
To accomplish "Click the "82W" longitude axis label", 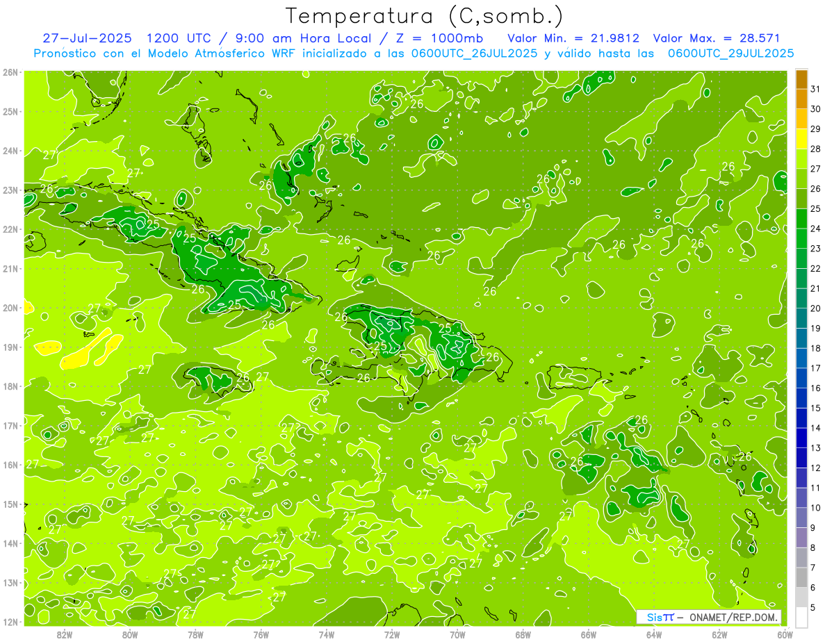I will pos(65,634).
